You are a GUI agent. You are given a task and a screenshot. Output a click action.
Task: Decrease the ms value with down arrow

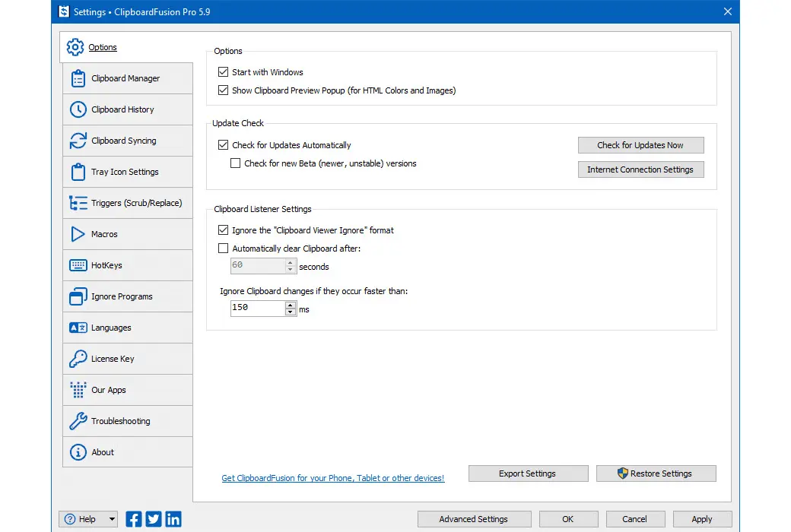point(290,312)
